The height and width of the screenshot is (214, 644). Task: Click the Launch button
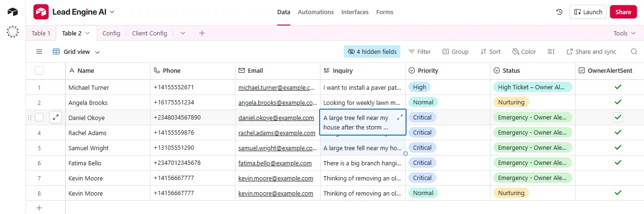588,12
